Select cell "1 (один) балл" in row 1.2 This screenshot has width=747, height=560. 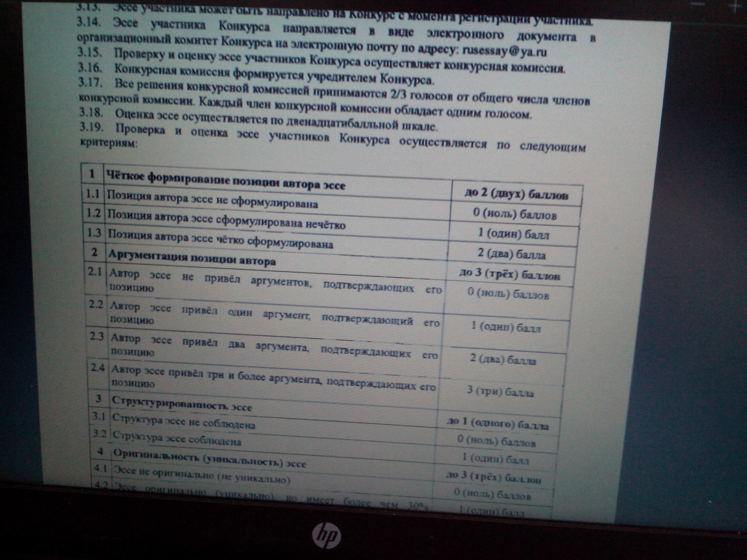514,234
